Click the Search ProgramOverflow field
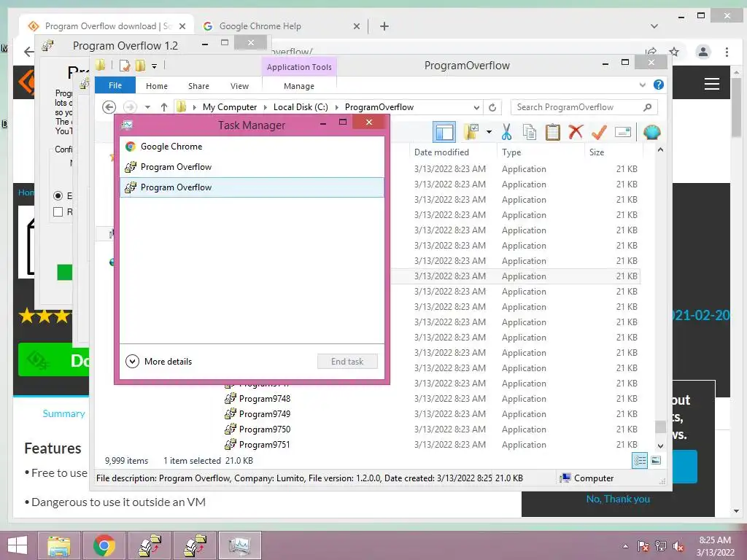The image size is (747, 560). [x=584, y=107]
